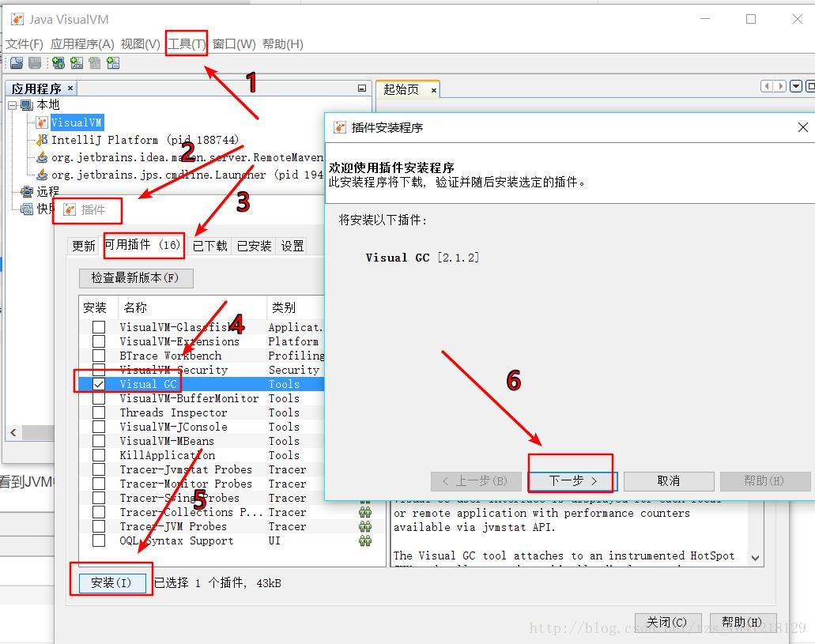The height and width of the screenshot is (644, 815).
Task: Click the Java cup icon for RemoteMaven server
Action: (x=42, y=157)
